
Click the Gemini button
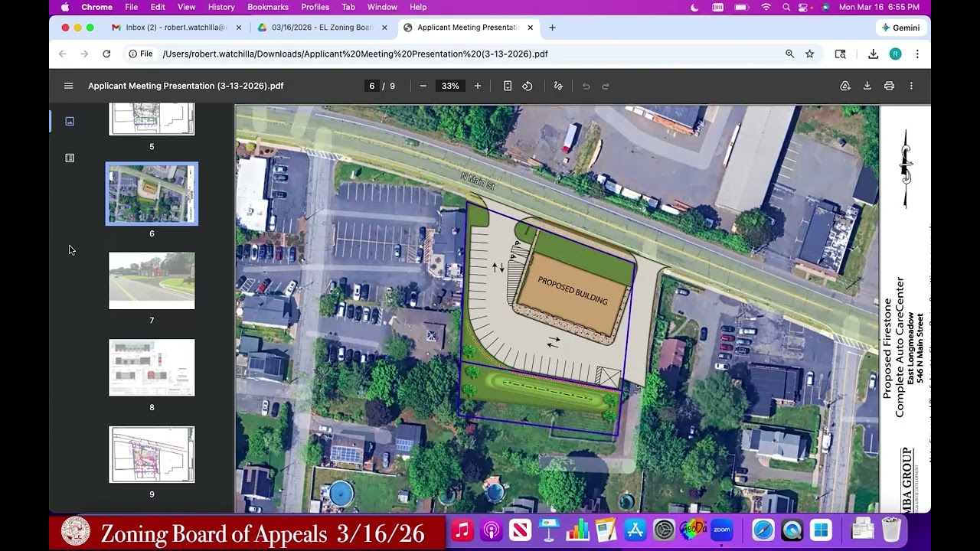900,28
